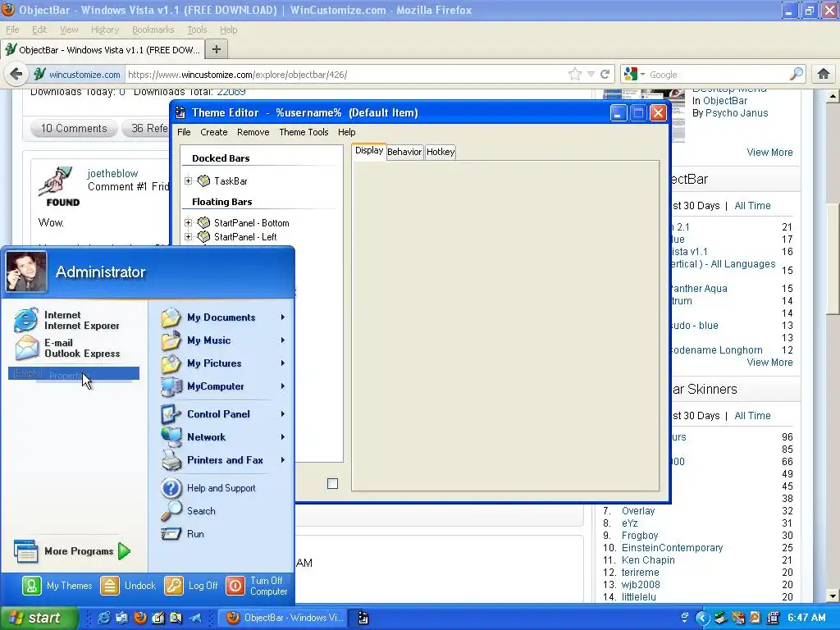Click Firefox home button
Image resolution: width=840 pixels, height=630 pixels.
[824, 74]
